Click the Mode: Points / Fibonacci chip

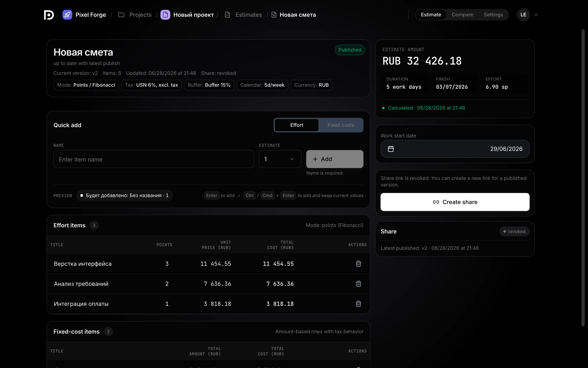pyautogui.click(x=86, y=85)
